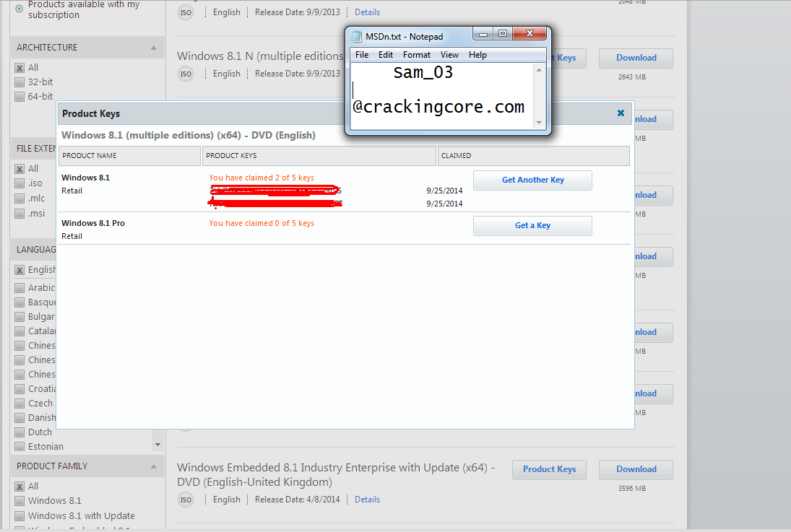Download Windows 8.1 N (multiple editions)
Screen dimensions: 791x532
(636, 58)
